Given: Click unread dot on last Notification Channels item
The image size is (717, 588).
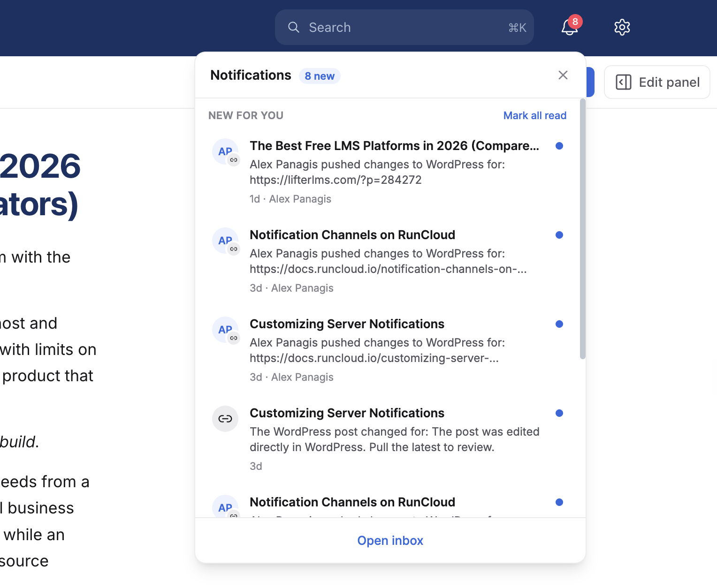Looking at the screenshot, I should click(x=559, y=502).
